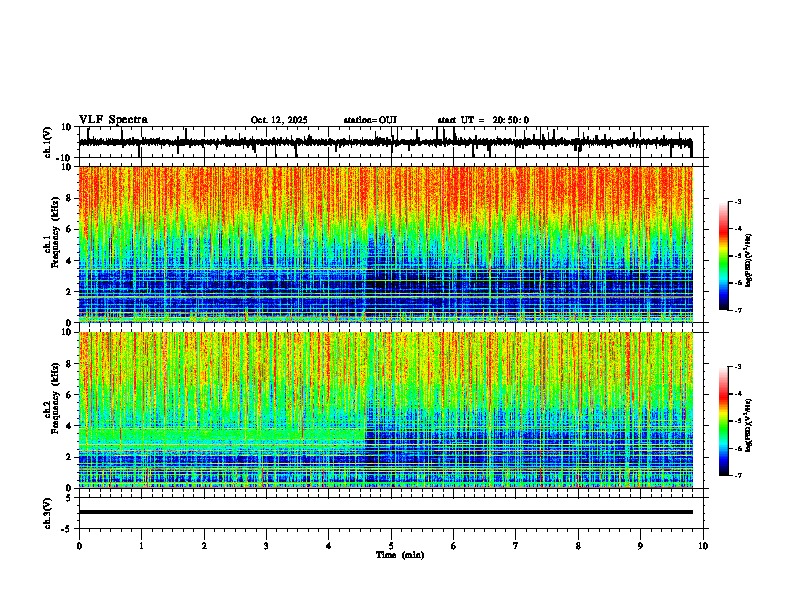Click inside the ch.2 spectrogram panel
The width and height of the screenshot is (792, 612).
[x=386, y=410]
